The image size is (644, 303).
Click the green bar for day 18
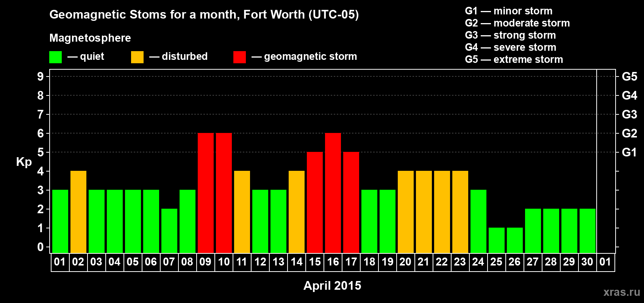[x=369, y=221]
